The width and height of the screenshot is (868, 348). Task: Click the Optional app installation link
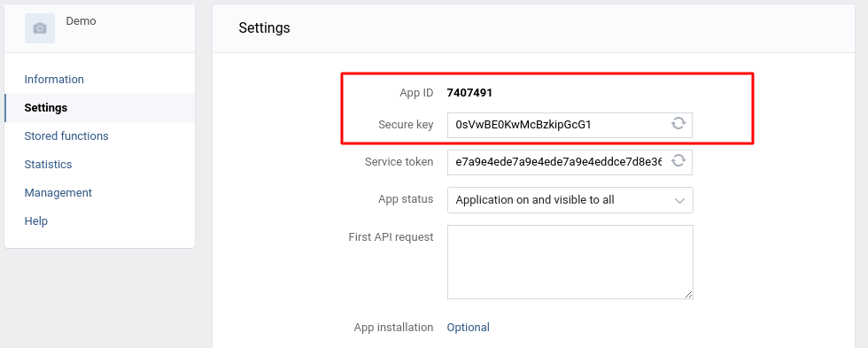[x=469, y=327]
